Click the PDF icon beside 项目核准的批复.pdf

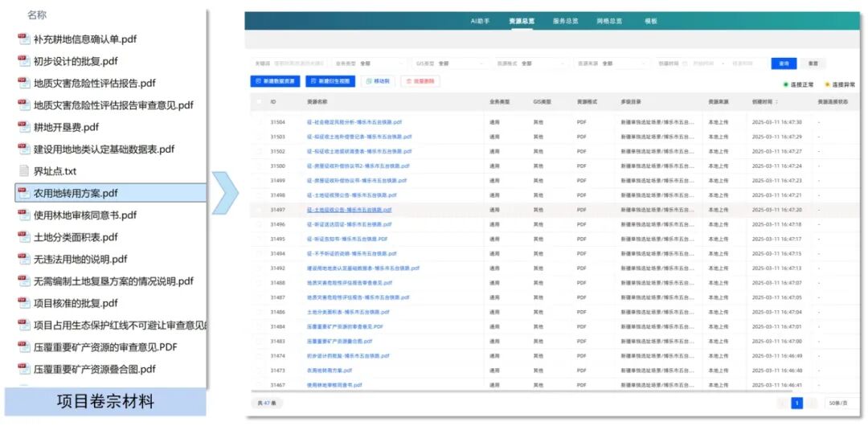[x=23, y=303]
